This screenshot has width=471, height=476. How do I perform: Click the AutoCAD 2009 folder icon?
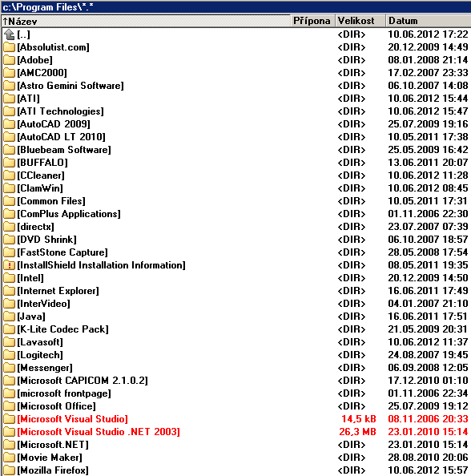tap(10, 124)
